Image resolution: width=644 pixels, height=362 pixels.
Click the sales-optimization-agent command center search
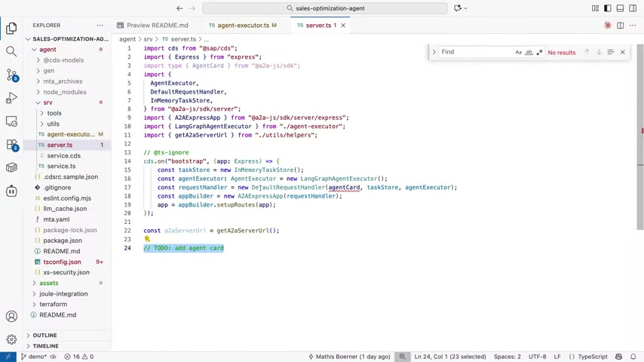325,8
